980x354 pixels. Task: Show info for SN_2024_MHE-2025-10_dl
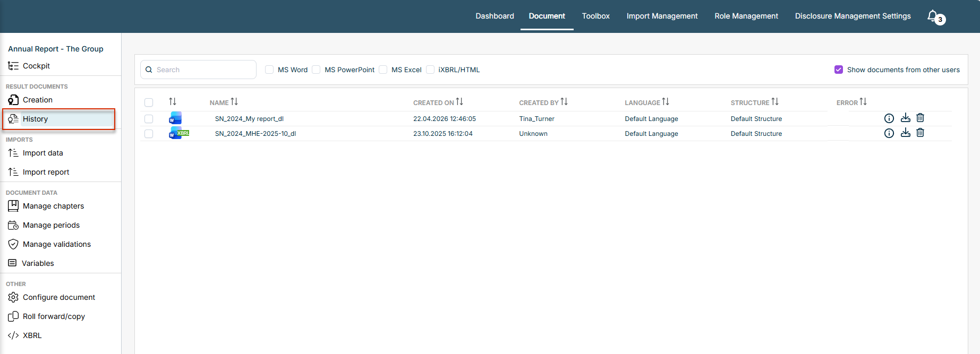(889, 133)
